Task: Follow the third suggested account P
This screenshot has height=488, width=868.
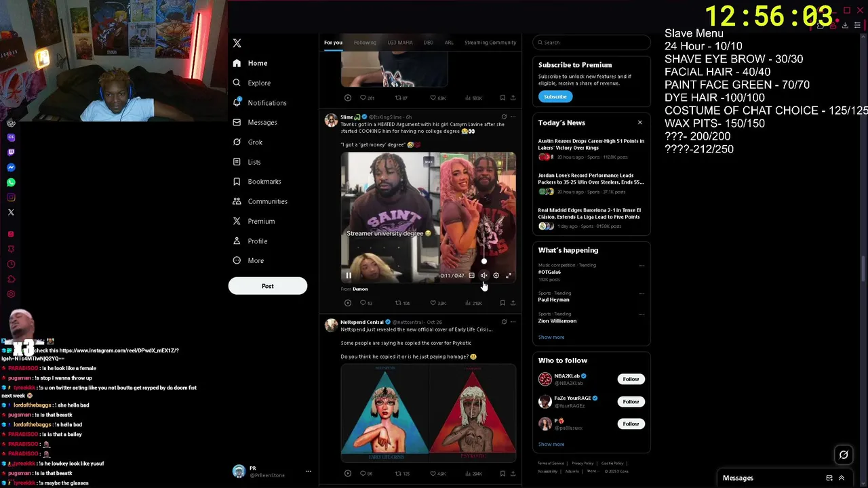Action: (631, 424)
